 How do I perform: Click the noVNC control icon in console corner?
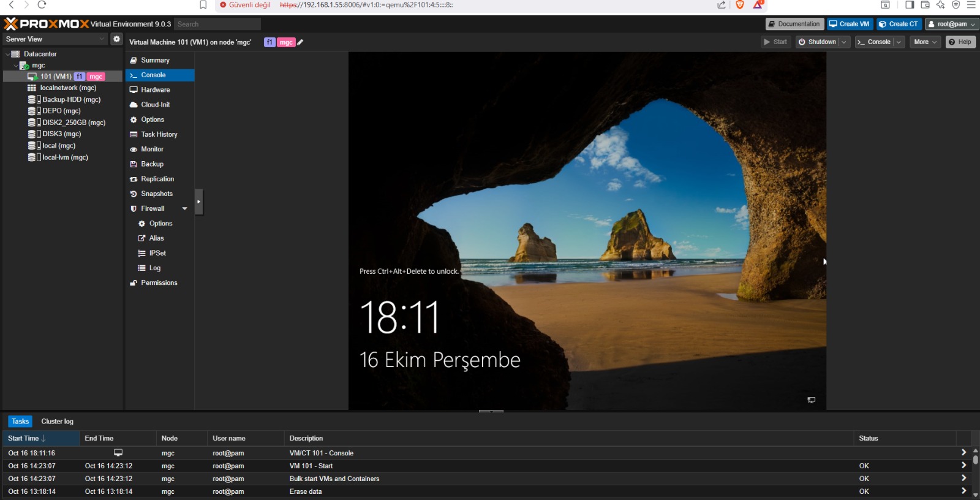[811, 400]
